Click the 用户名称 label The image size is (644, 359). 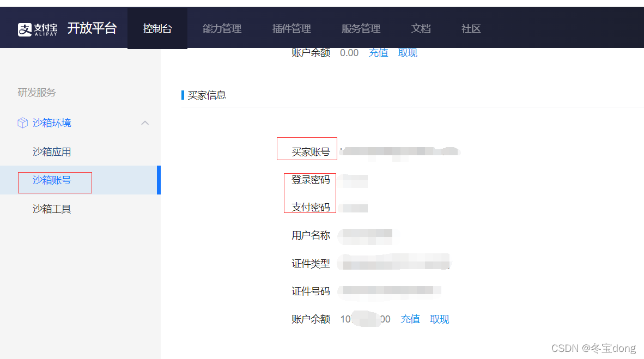pyautogui.click(x=311, y=235)
